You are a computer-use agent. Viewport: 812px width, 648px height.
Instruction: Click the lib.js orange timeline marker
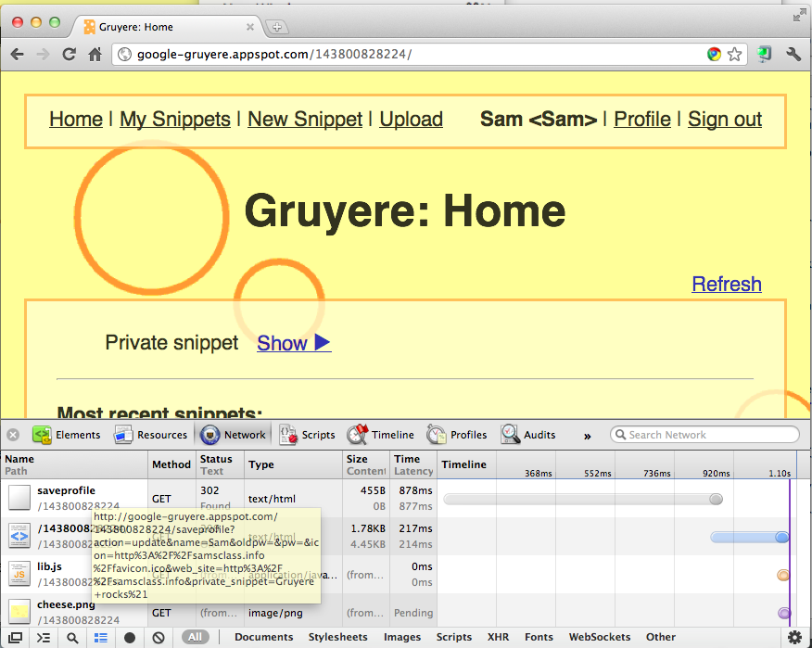point(783,575)
